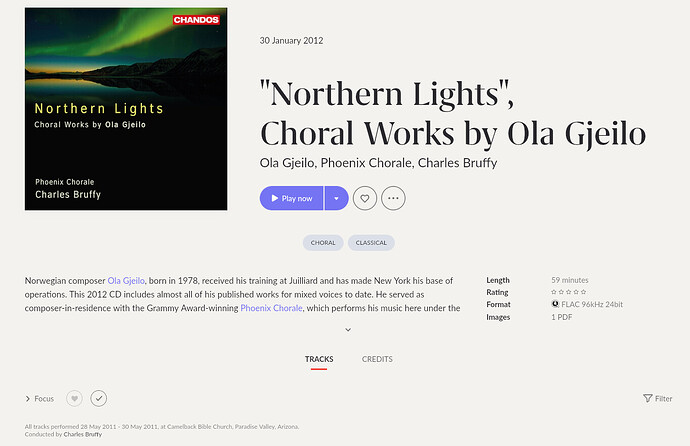Switch to the Tracks tab
The image size is (690, 446).
coord(319,359)
